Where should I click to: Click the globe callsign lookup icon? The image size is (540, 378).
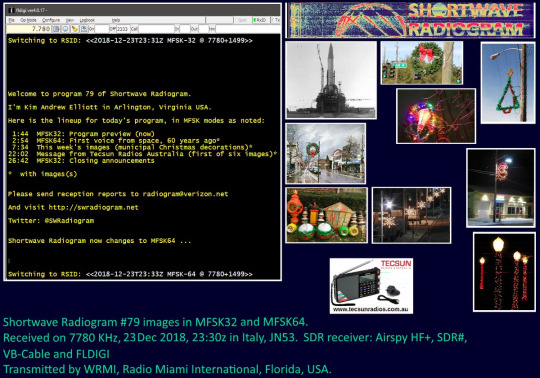(x=65, y=29)
